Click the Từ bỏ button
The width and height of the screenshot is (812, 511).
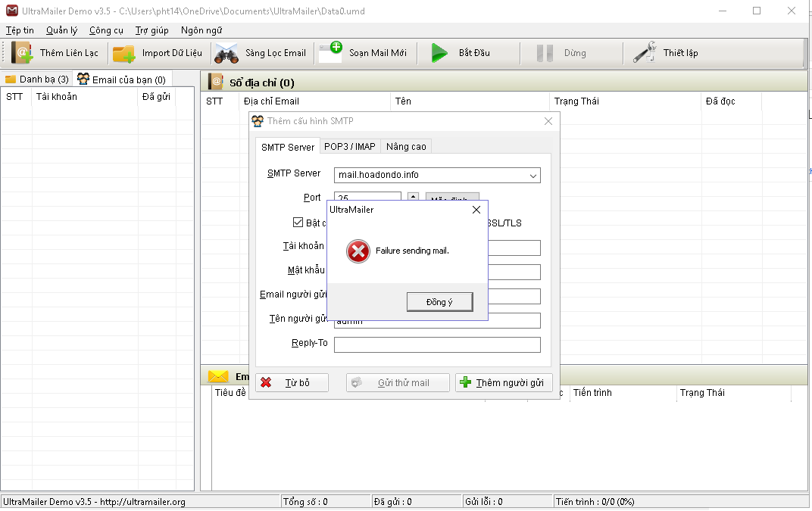[292, 382]
